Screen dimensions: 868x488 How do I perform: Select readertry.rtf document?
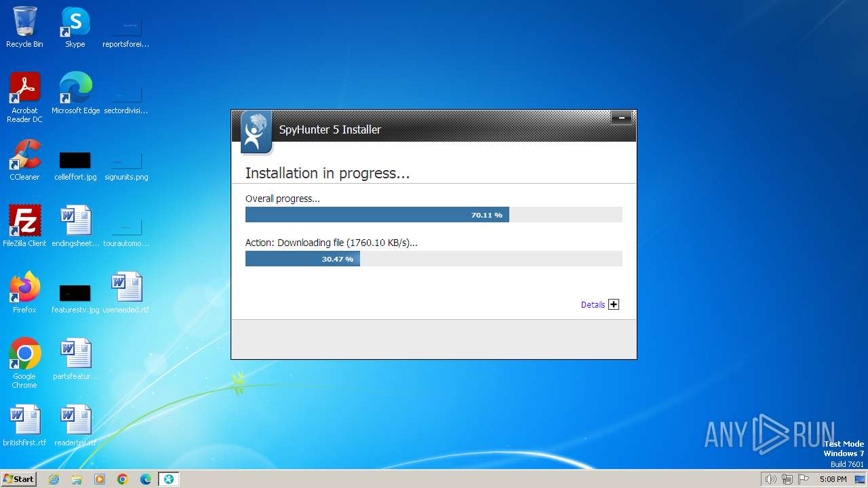click(x=75, y=426)
